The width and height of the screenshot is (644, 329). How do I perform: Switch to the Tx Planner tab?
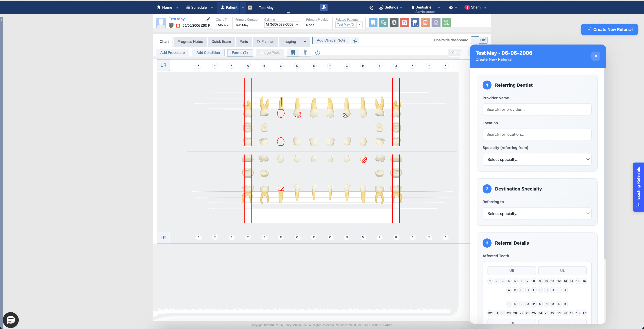tap(265, 42)
